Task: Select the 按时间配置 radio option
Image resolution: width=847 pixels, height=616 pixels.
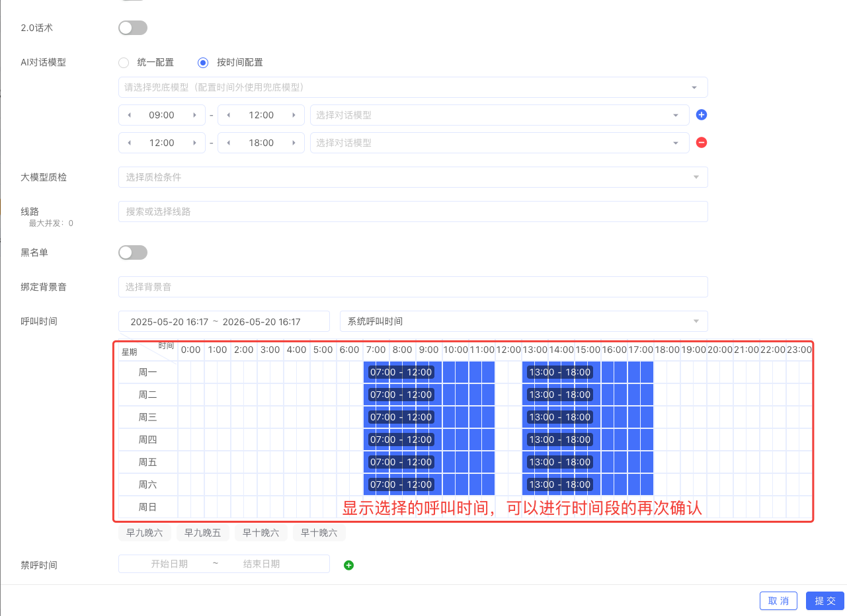Action: point(204,63)
